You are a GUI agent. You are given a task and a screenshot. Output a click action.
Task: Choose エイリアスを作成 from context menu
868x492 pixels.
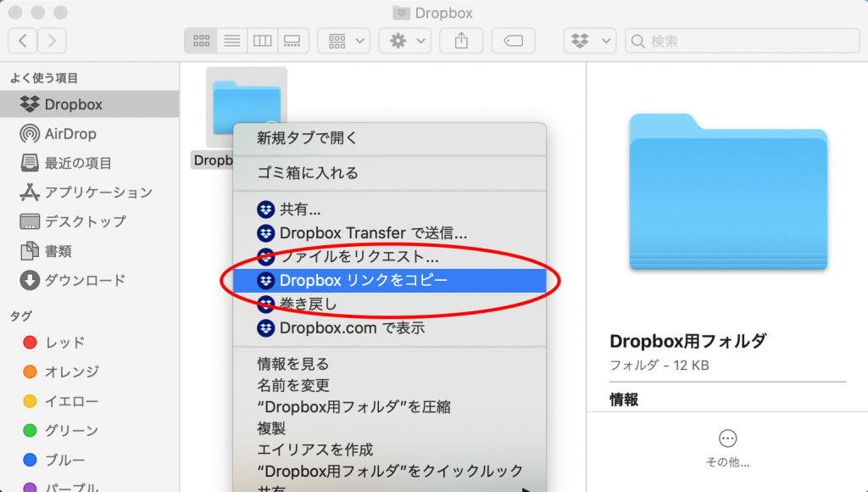pos(390,450)
